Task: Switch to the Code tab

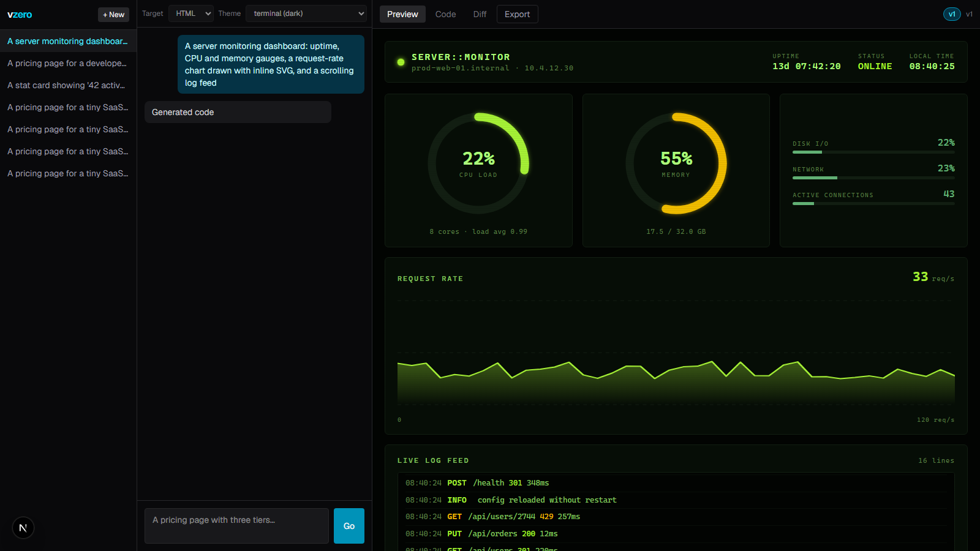Action: tap(445, 14)
